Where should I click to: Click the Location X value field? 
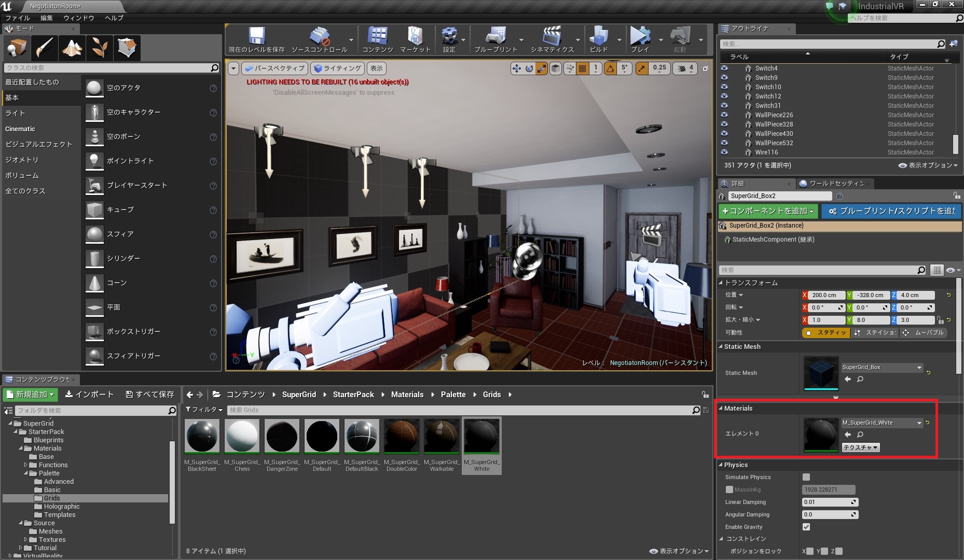pos(827,295)
